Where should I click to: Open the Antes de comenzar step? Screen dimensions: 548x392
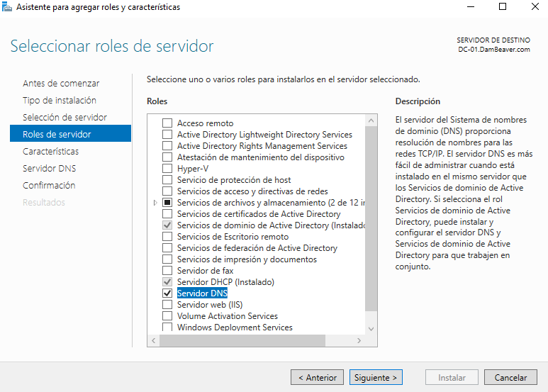(61, 83)
